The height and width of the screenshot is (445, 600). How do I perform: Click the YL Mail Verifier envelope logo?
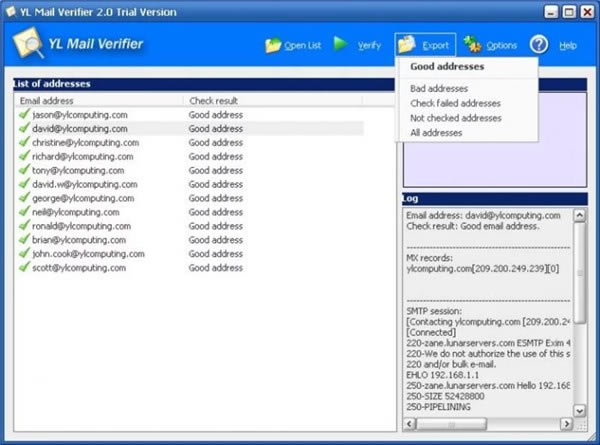pos(28,43)
